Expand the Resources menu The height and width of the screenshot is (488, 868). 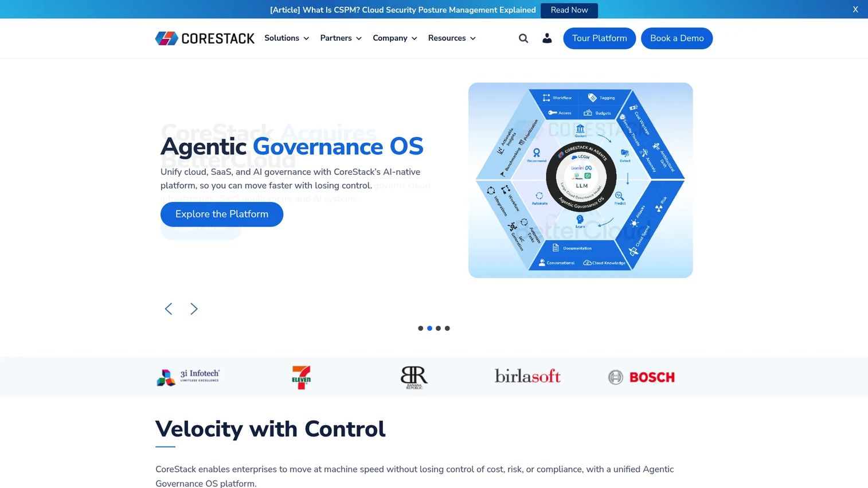point(452,38)
